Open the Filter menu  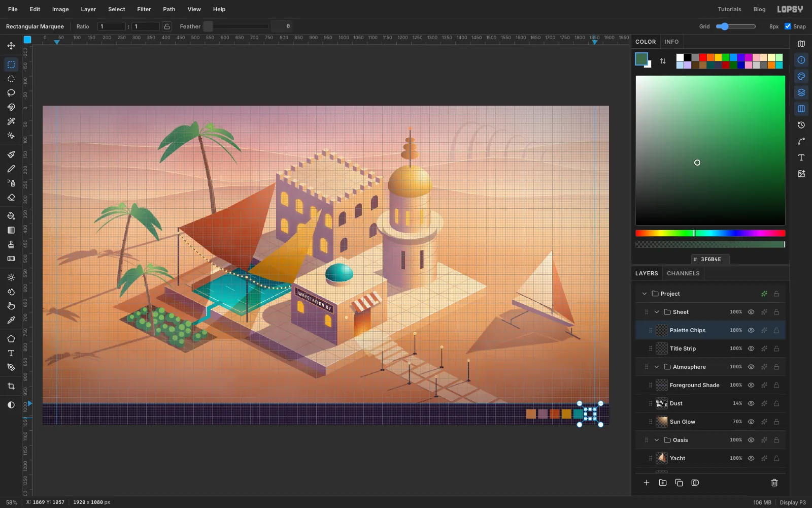click(x=144, y=9)
